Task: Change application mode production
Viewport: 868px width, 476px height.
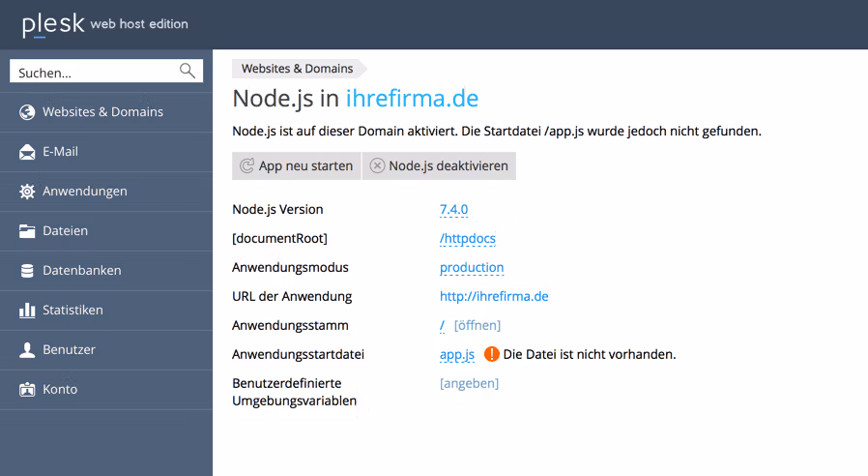Action: point(472,268)
